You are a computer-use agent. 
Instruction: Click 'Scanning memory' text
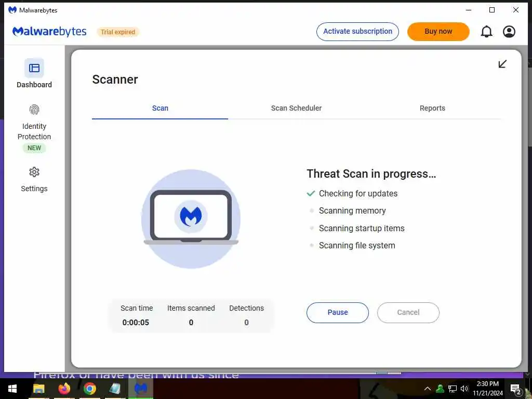[x=352, y=211]
